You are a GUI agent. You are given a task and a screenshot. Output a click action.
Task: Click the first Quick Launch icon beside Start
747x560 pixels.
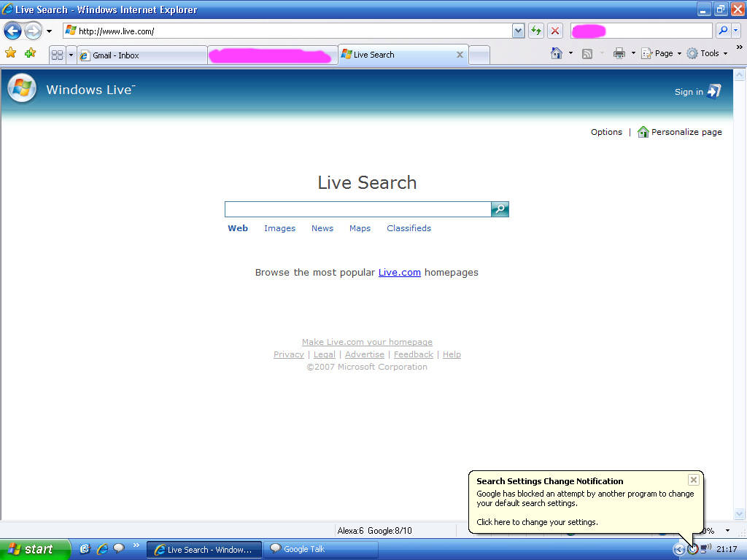85,548
